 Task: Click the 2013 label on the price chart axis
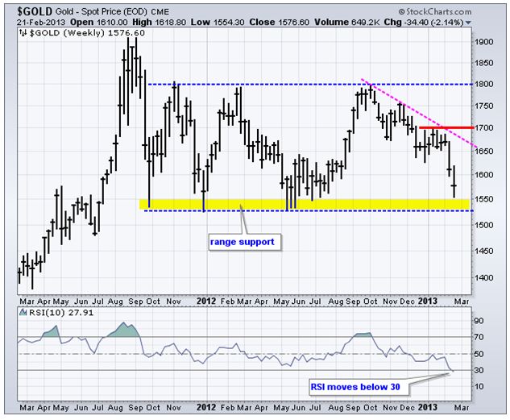(x=427, y=301)
